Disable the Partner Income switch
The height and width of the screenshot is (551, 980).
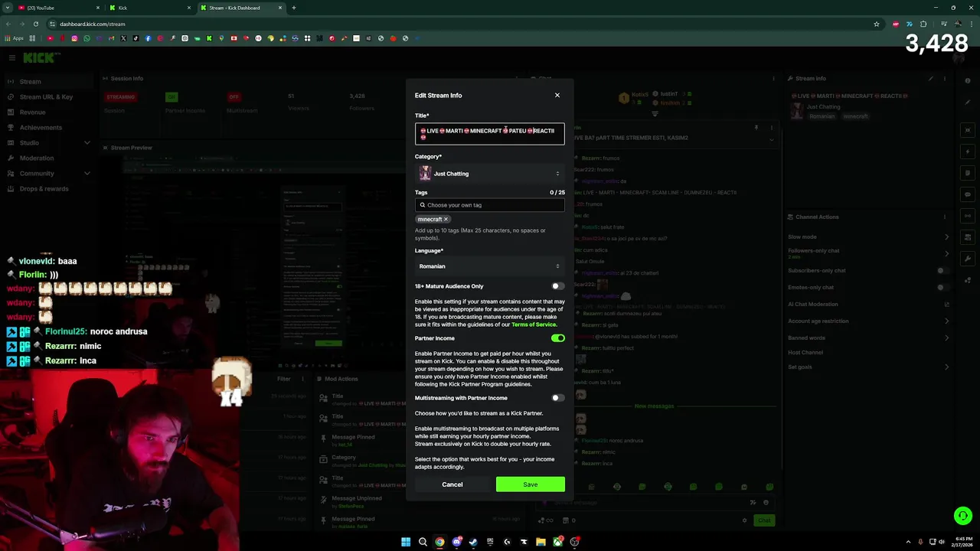[x=557, y=338]
